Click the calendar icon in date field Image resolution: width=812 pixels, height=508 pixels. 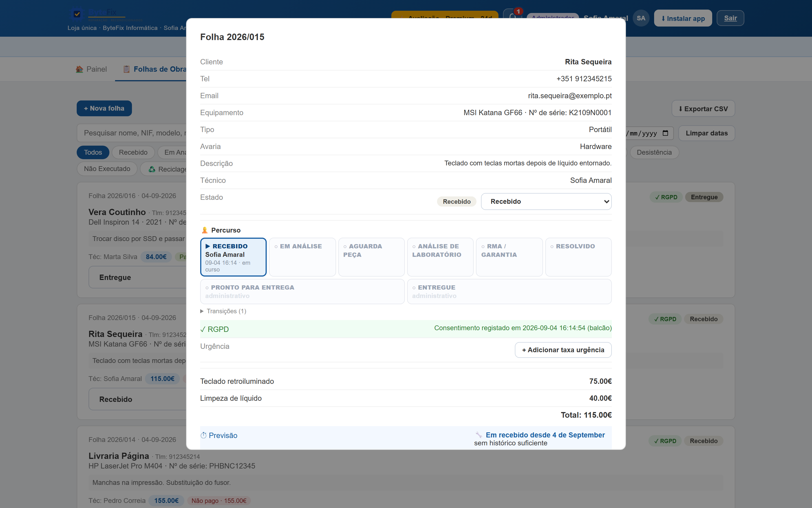tap(665, 133)
